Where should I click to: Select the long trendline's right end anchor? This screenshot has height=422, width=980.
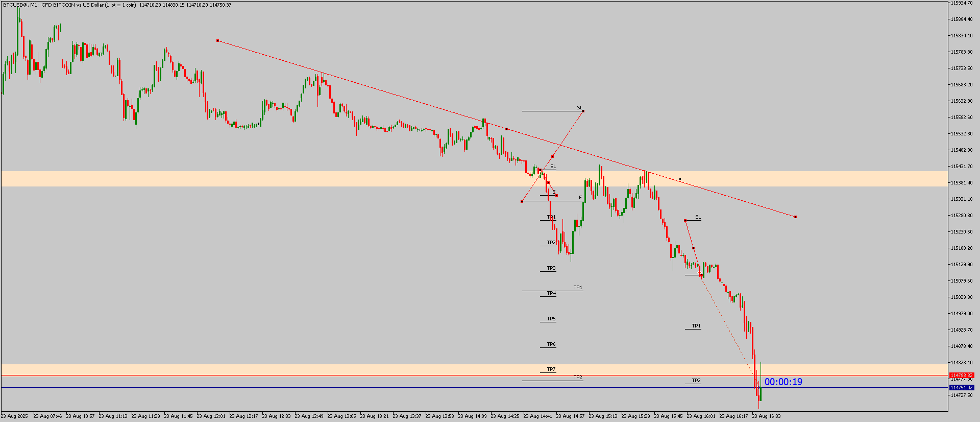pyautogui.click(x=795, y=217)
